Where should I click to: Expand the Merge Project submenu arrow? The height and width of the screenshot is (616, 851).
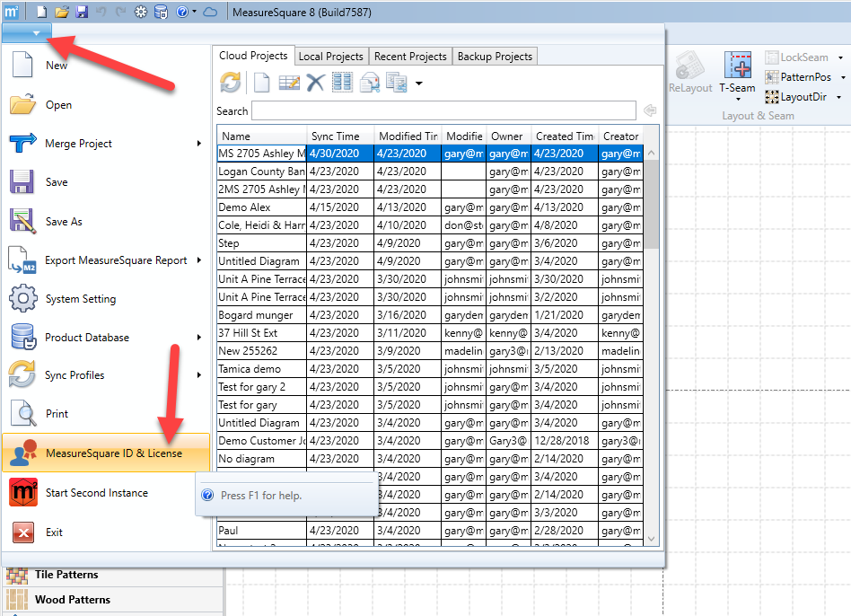(198, 144)
